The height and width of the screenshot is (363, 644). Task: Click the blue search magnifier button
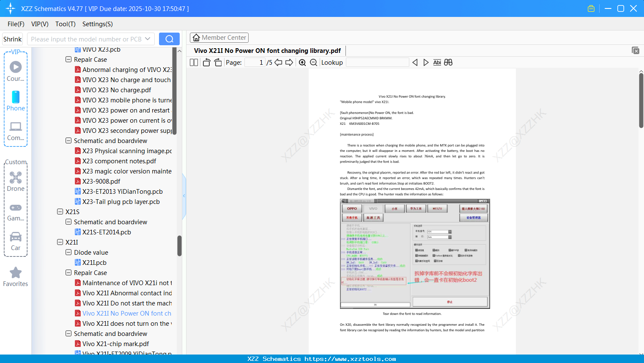(169, 39)
